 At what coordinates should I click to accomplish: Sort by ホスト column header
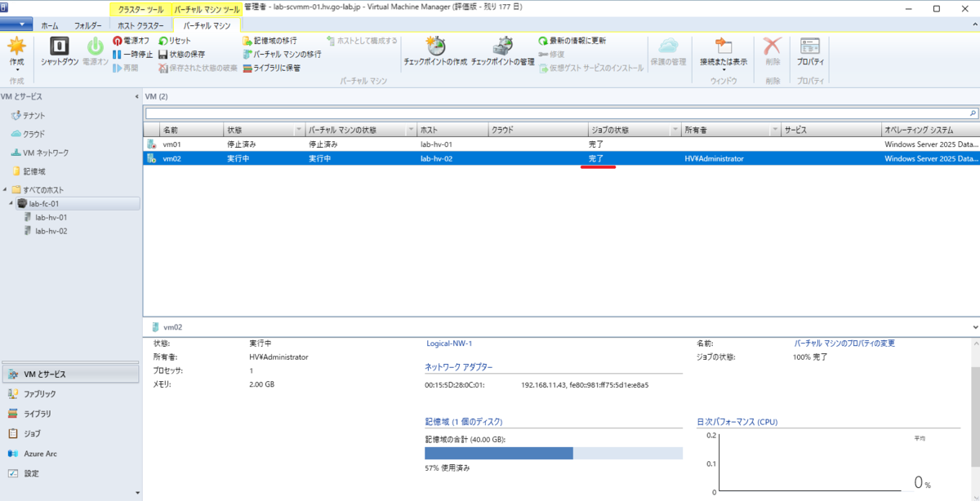click(x=452, y=130)
